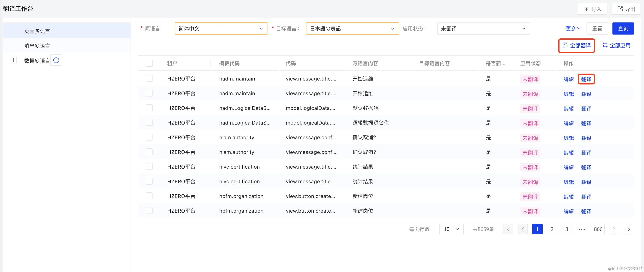
Task: Toggle the select-all header checkbox
Action: [149, 63]
